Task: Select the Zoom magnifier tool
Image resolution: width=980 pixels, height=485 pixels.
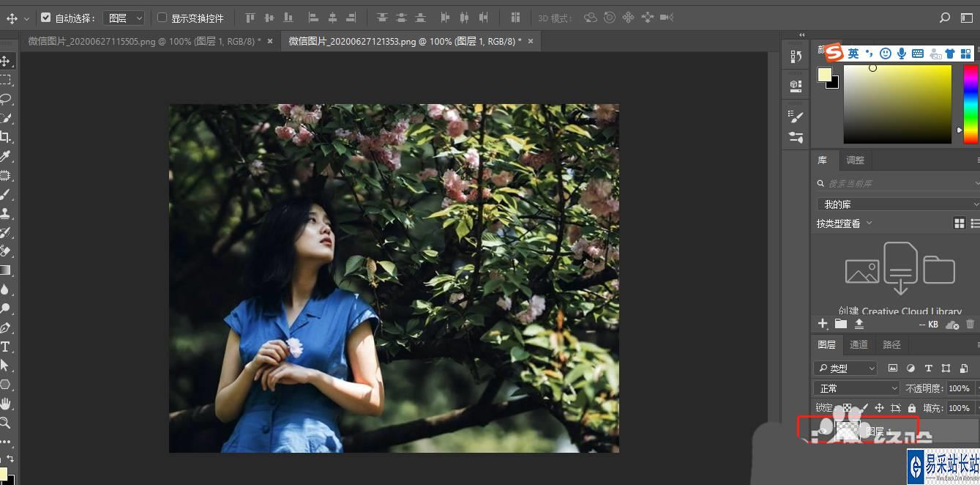Action: [x=5, y=423]
